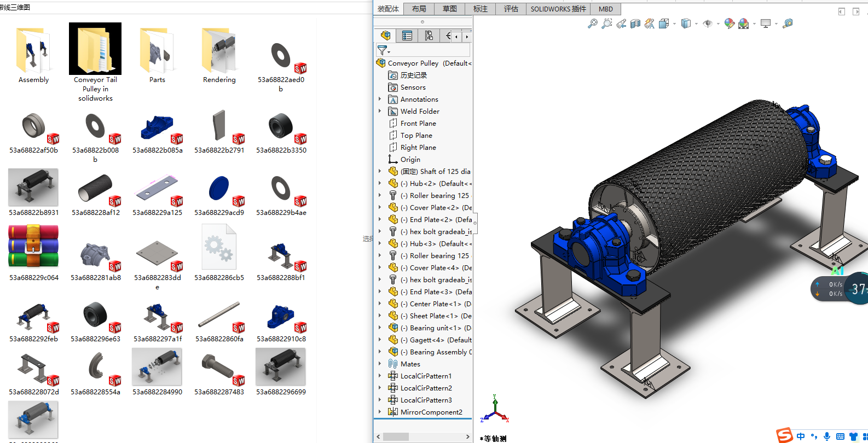Click the Edit Appearance color ball icon

pos(729,24)
